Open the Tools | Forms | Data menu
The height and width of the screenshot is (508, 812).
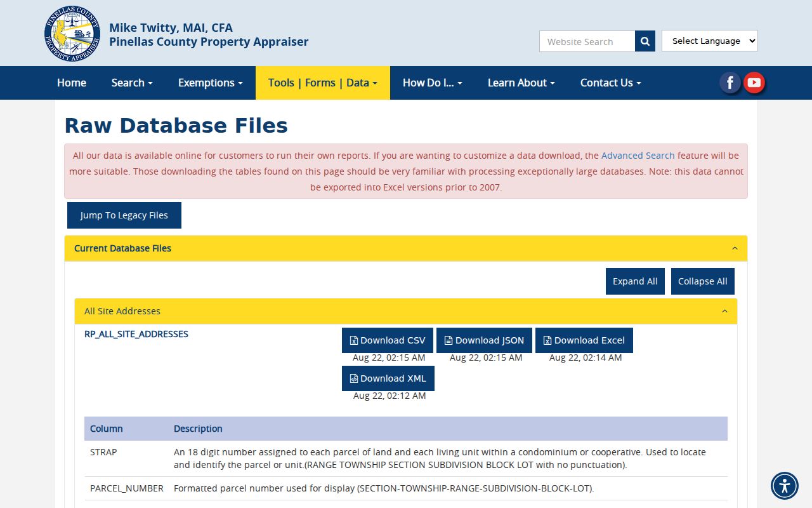pos(323,83)
